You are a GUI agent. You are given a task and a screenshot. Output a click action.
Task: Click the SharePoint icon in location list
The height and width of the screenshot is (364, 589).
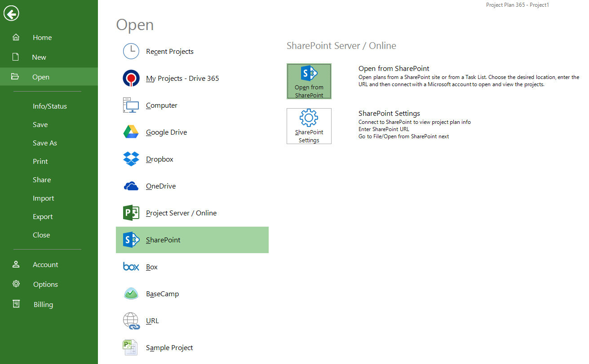pyautogui.click(x=131, y=240)
